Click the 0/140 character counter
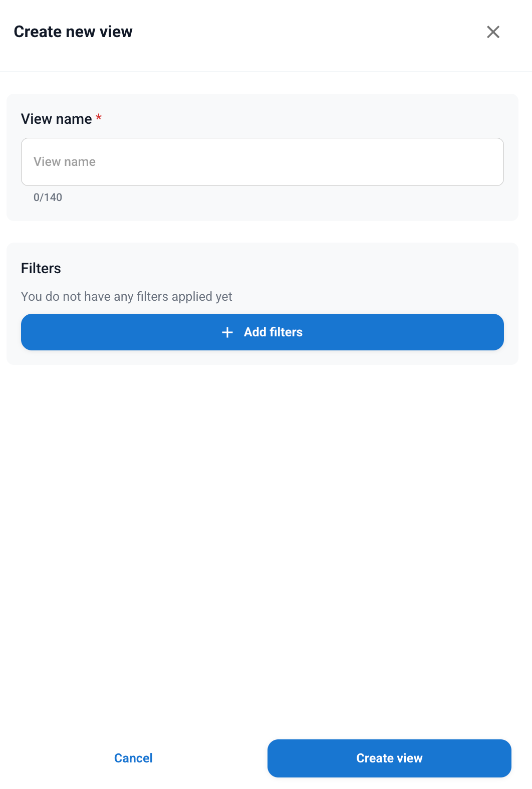The height and width of the screenshot is (789, 532). pos(48,197)
